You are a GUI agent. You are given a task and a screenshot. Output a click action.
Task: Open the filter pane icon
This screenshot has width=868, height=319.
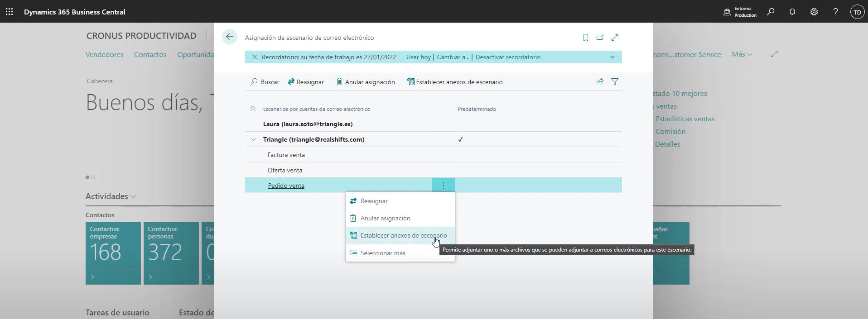click(x=615, y=81)
